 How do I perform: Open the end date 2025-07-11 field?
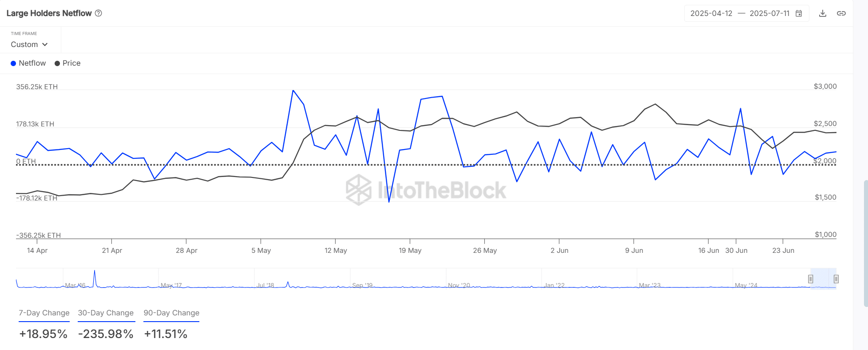[x=769, y=13]
